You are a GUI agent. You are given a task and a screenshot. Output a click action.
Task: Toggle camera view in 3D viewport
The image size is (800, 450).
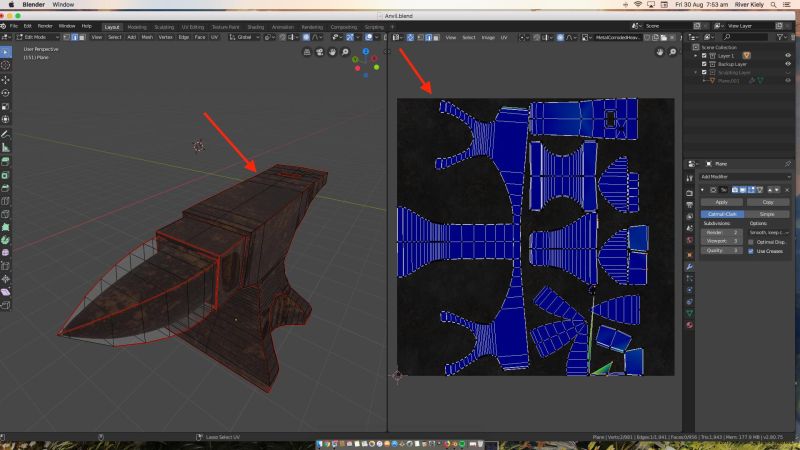click(x=320, y=52)
